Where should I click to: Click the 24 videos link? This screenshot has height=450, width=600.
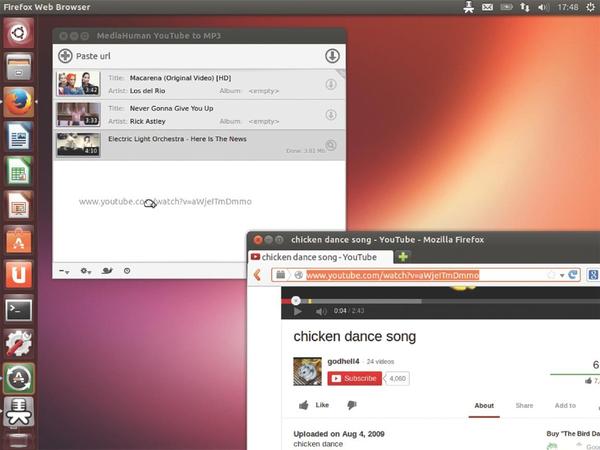pos(380,362)
